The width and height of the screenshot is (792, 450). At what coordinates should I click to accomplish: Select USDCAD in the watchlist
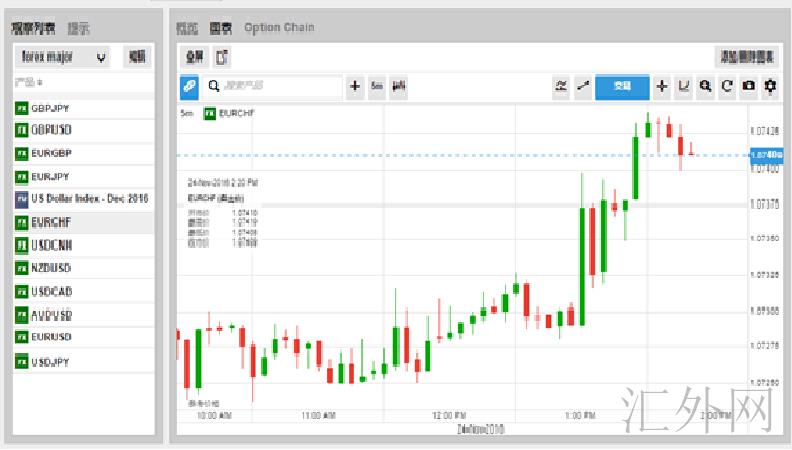(84, 292)
